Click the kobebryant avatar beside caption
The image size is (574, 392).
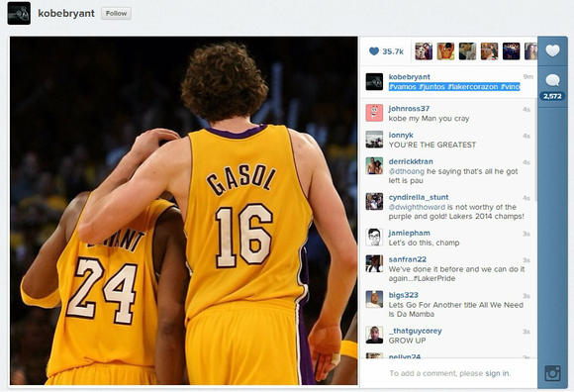click(374, 81)
